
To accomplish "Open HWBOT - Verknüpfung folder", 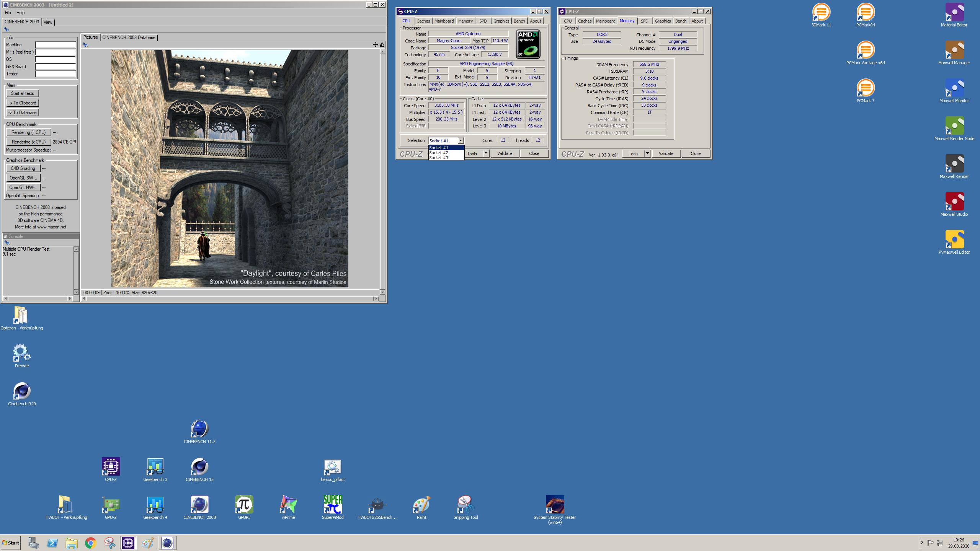I will coord(66,508).
